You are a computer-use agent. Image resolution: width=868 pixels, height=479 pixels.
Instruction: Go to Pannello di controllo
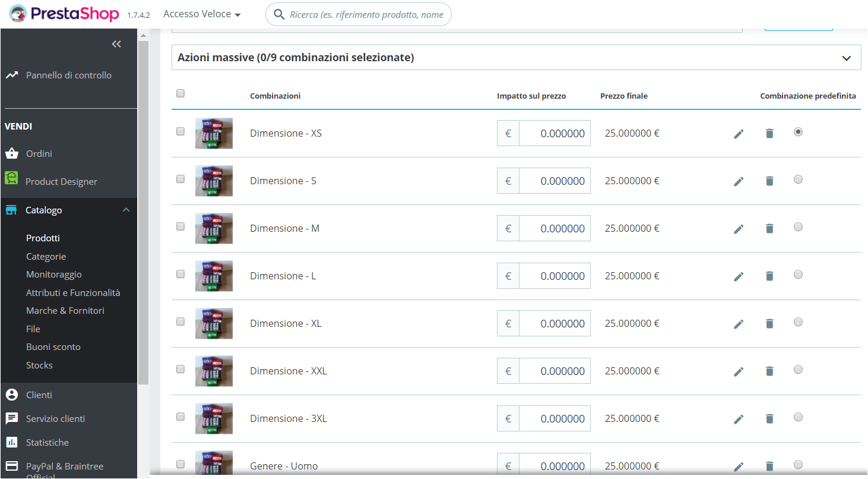click(69, 75)
